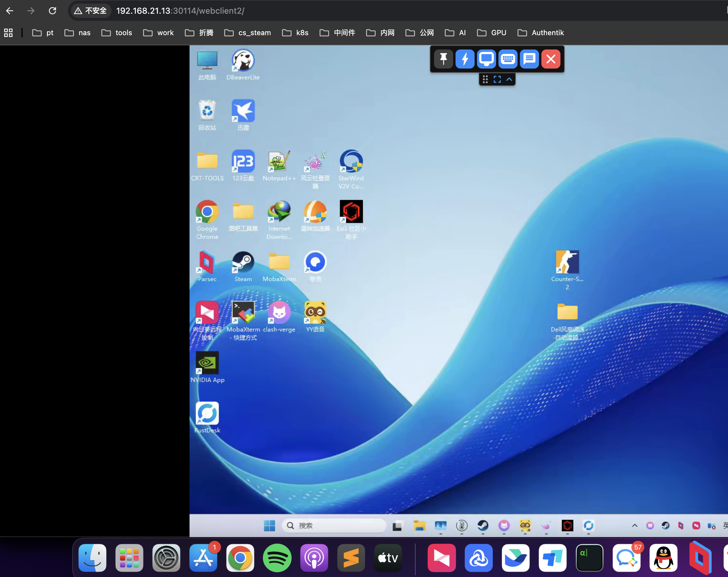
Task: Open the keyboard settings icon
Action: pos(507,59)
